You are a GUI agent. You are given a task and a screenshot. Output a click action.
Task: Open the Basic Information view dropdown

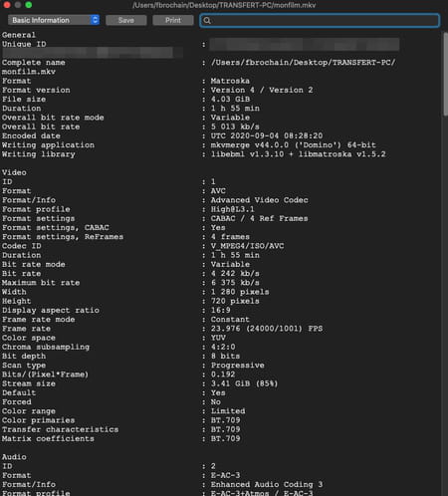[54, 20]
